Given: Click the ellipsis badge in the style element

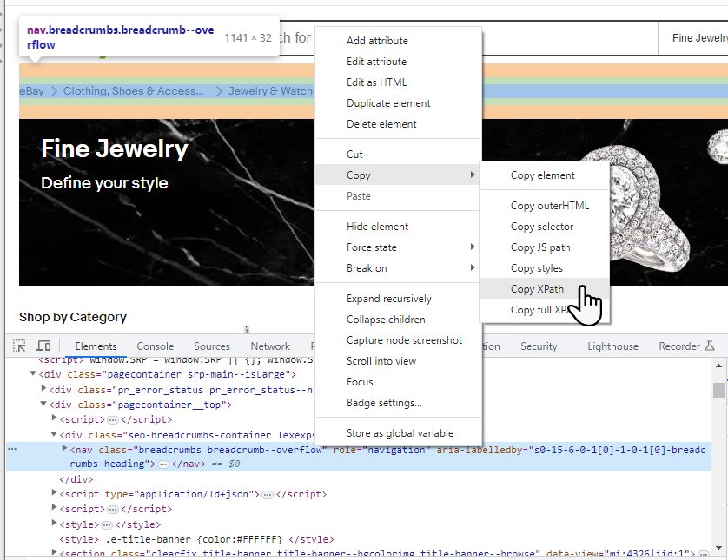Looking at the screenshot, I should coord(106,524).
